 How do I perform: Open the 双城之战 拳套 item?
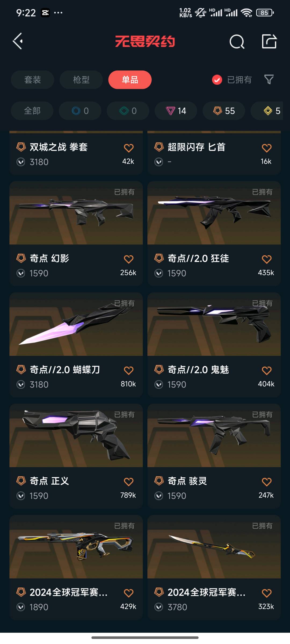pos(76,153)
